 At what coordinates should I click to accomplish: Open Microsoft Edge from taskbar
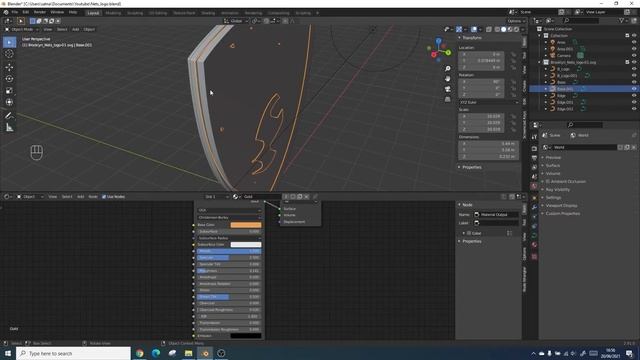156,353
